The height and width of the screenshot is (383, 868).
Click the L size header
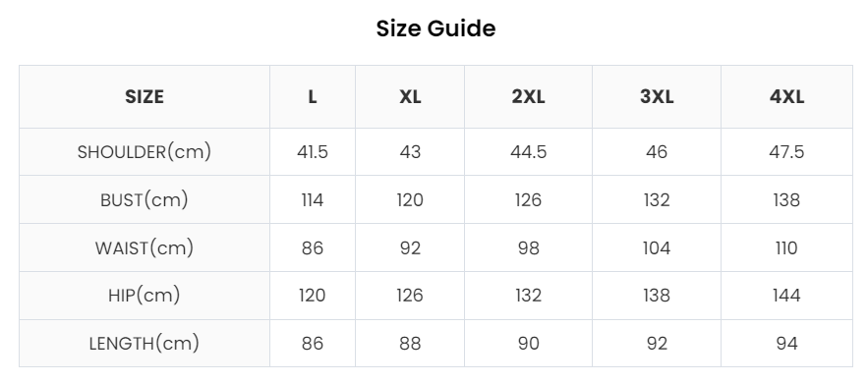[x=313, y=96]
